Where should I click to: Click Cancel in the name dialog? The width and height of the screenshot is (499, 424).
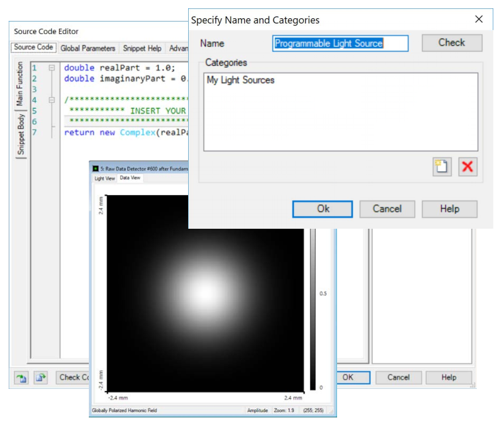pos(387,209)
